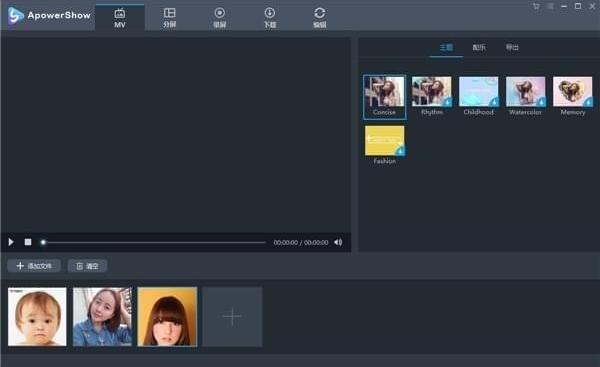Viewport: 600px width, 367px height.
Task: Click the empty plus tile to add media
Action: tap(232, 316)
